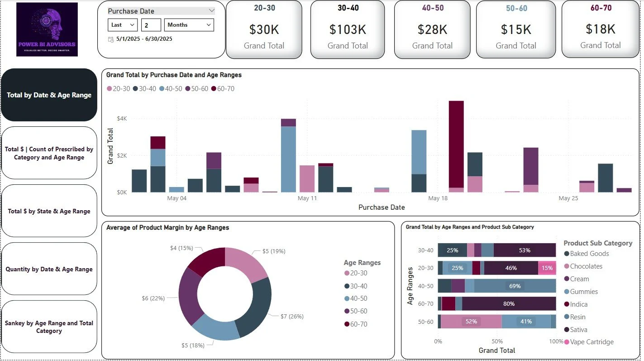Click 50-60 legend marker in bar chart

tap(187, 89)
